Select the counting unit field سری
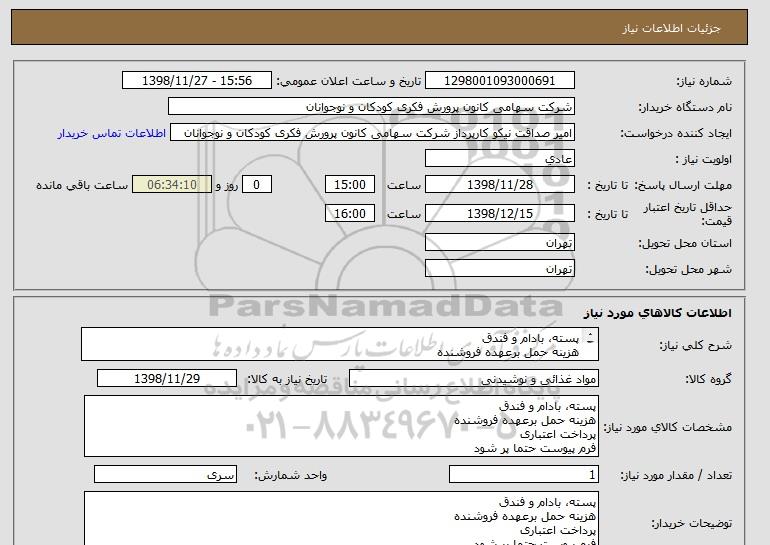This screenshot has height=545, width=770. tap(165, 475)
